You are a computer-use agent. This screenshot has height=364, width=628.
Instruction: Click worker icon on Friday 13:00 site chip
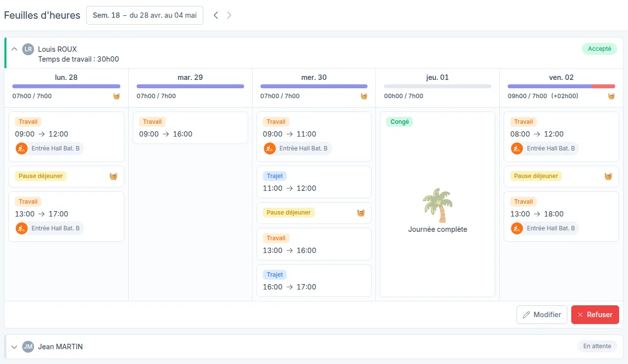(517, 228)
